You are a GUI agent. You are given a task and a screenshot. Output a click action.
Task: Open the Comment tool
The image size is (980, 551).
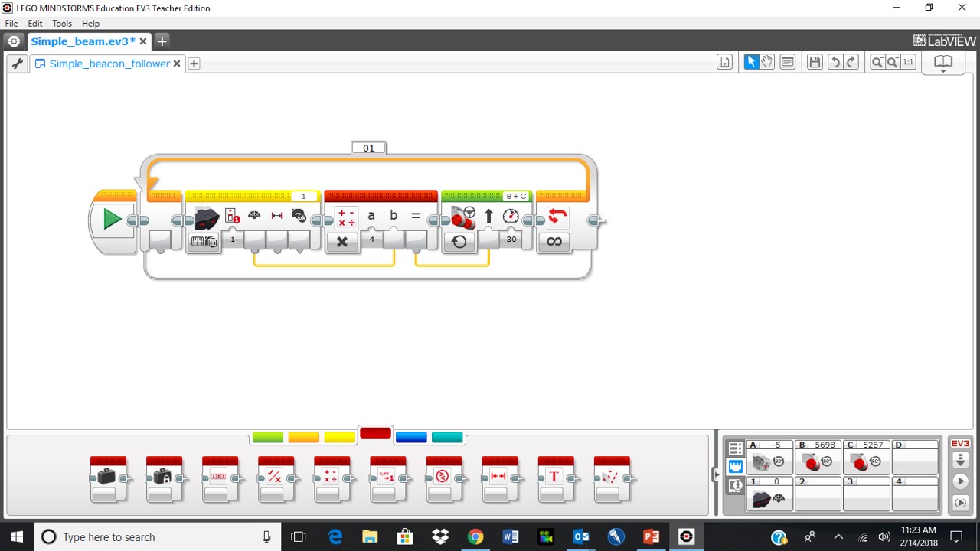click(787, 62)
